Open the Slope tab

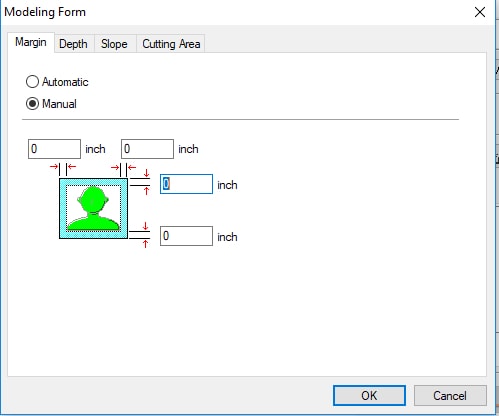114,44
